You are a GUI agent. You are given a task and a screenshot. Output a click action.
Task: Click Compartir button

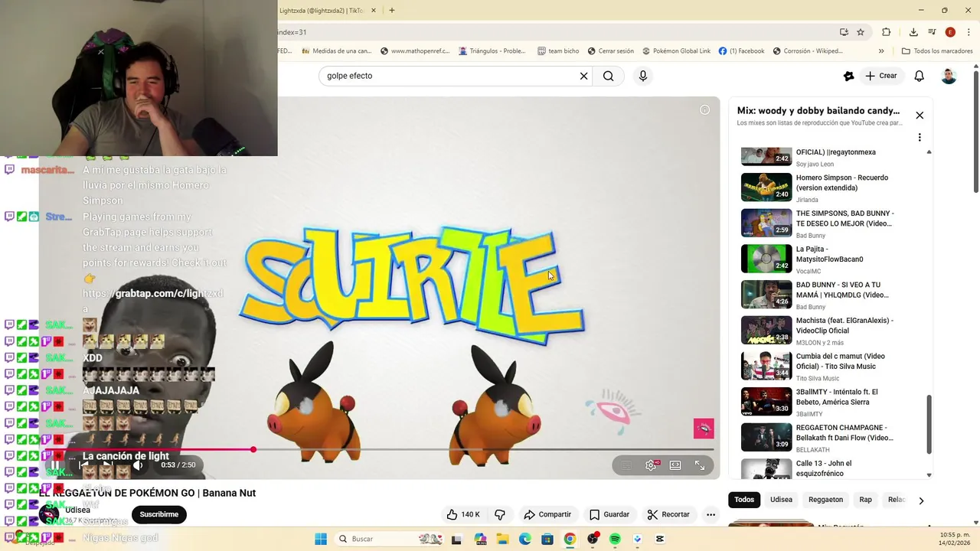pyautogui.click(x=547, y=514)
